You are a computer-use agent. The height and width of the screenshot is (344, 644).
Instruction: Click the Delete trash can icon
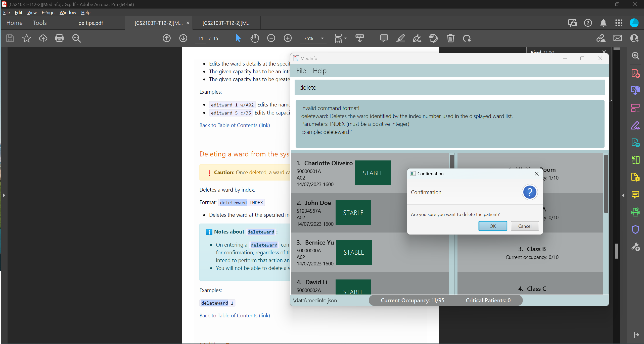point(450,38)
